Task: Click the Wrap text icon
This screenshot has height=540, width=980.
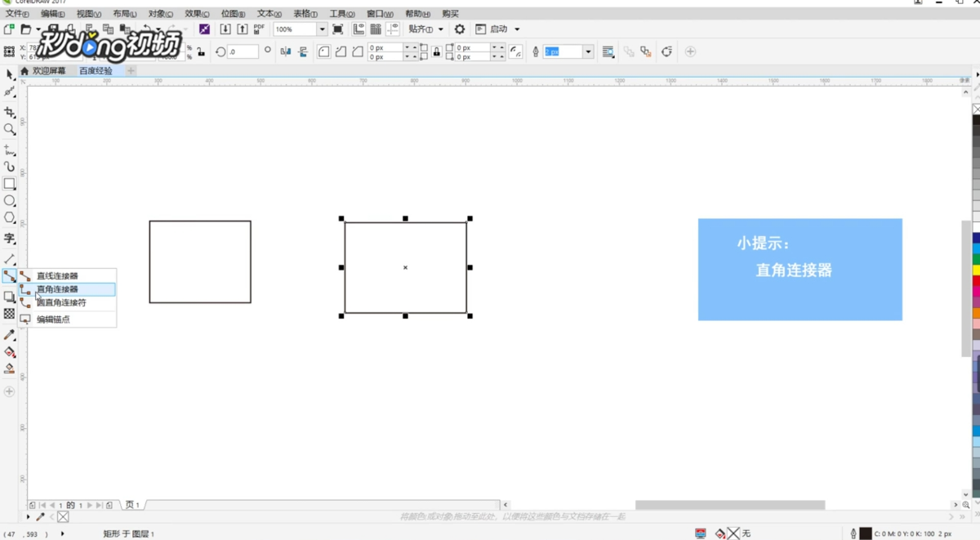Action: [x=608, y=51]
